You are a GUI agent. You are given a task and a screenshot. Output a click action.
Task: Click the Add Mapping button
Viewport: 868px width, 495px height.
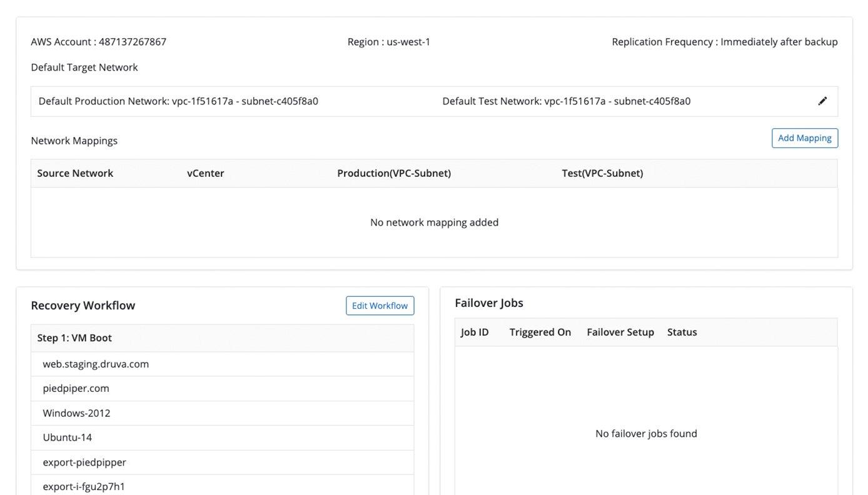[x=804, y=138]
